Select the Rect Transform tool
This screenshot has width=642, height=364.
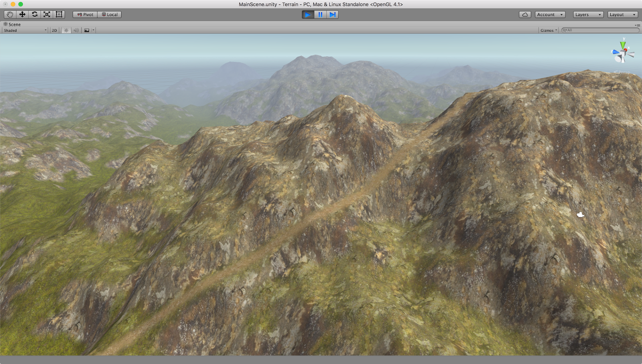tap(59, 14)
